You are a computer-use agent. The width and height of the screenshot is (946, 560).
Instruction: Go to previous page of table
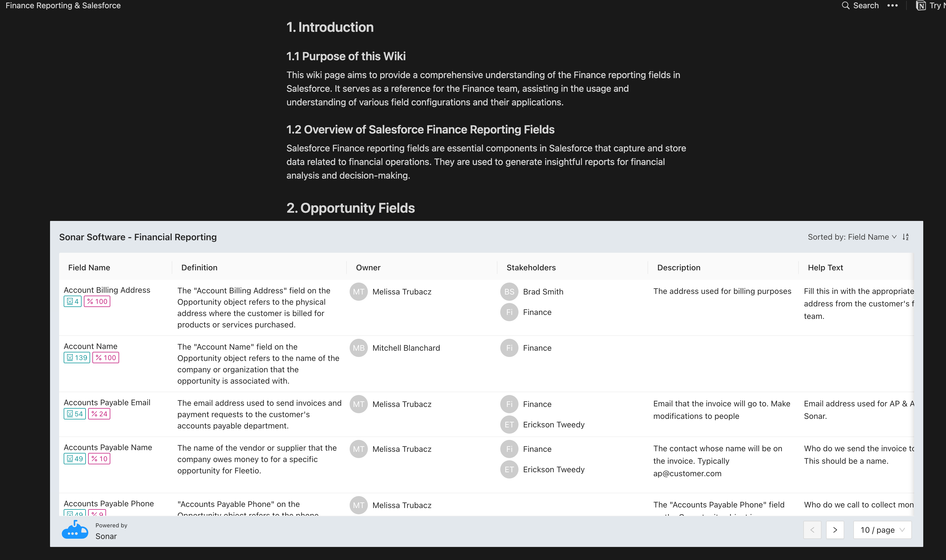tap(812, 530)
